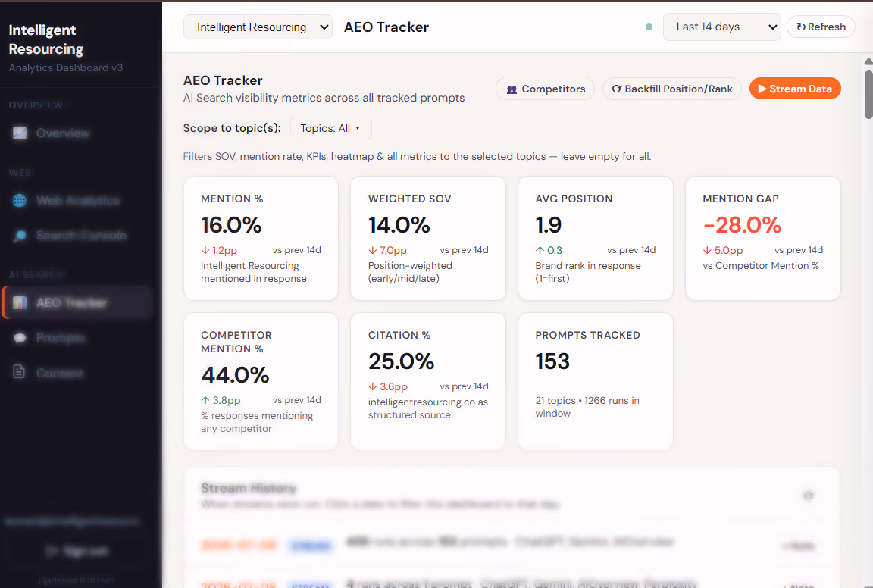Open Content in the sidebar

click(x=77, y=373)
